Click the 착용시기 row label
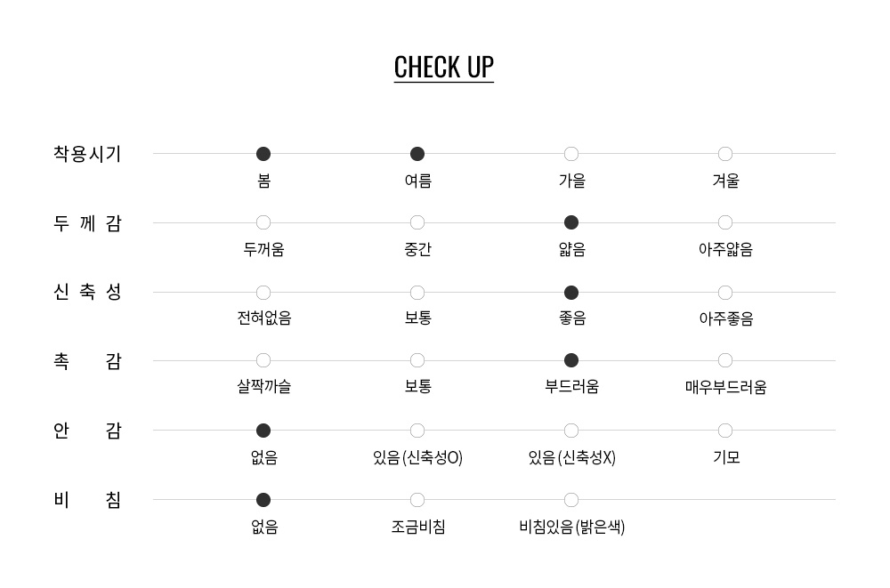The image size is (890, 588). click(87, 154)
